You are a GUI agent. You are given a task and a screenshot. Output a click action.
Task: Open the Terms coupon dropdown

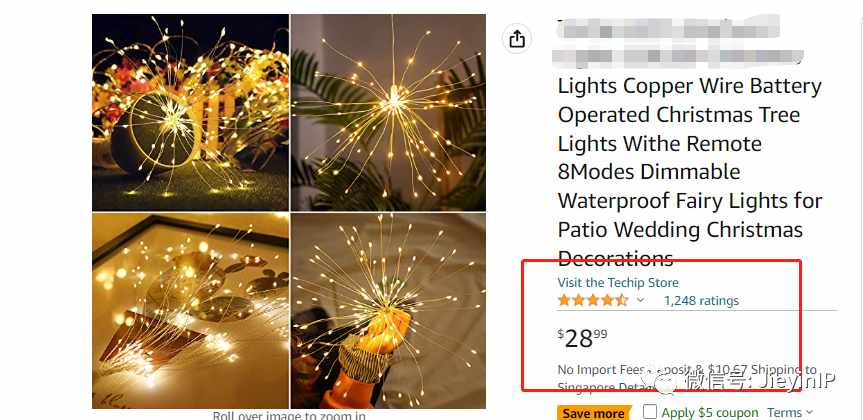point(790,412)
